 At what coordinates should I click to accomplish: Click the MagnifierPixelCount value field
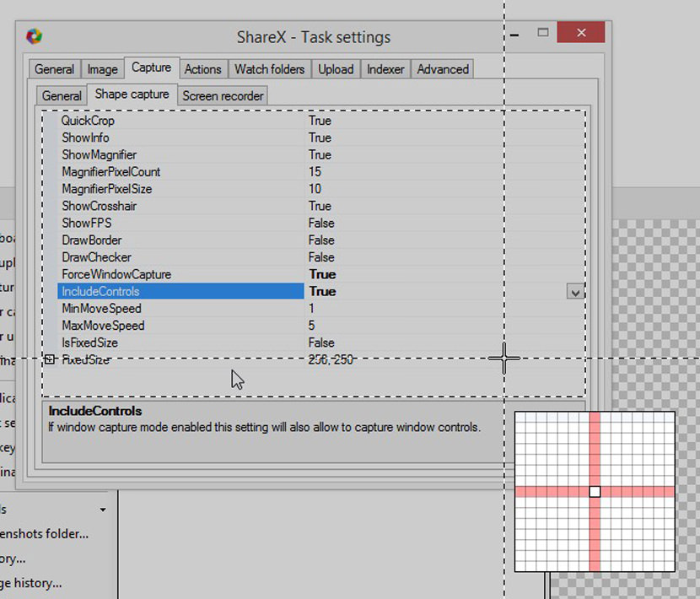click(315, 172)
